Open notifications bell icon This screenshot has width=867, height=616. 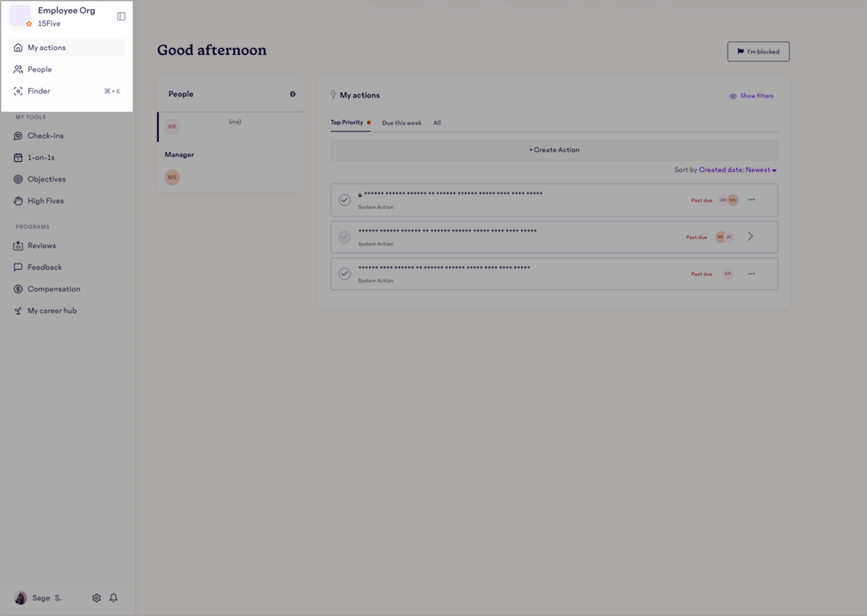114,598
